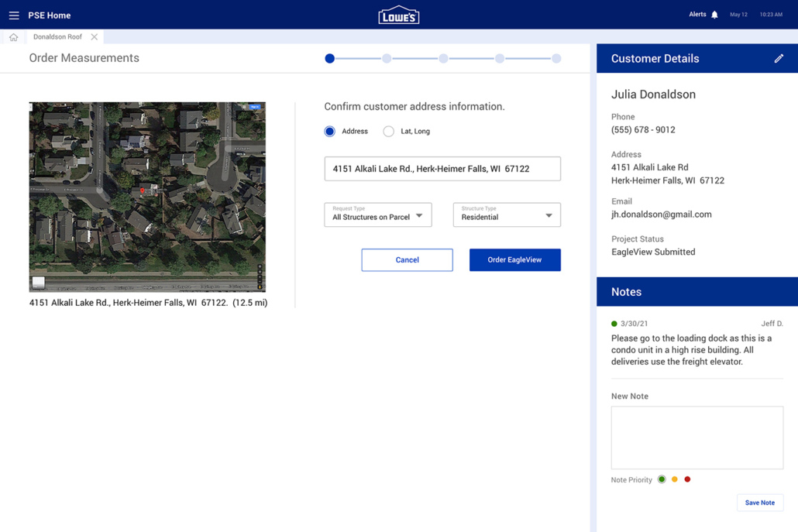798x532 pixels.
Task: Click the Jeff D. note author
Action: click(772, 324)
